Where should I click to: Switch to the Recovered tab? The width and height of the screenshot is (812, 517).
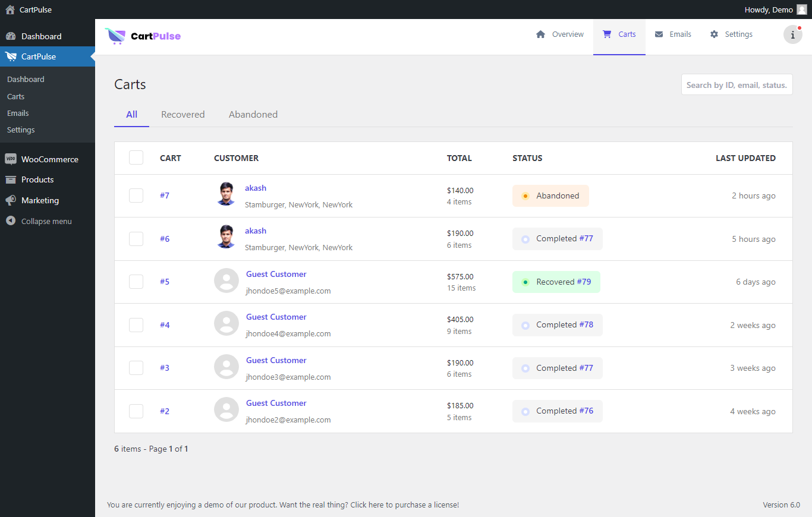click(x=182, y=114)
